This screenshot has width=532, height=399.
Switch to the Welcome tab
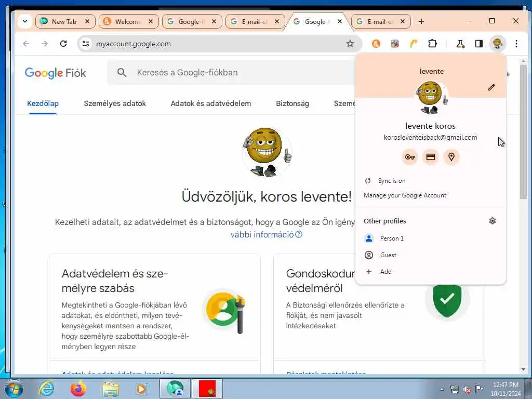(x=128, y=21)
